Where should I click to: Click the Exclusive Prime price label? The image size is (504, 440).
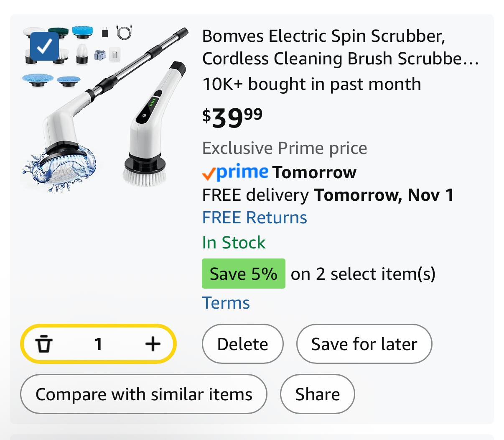coord(285,148)
